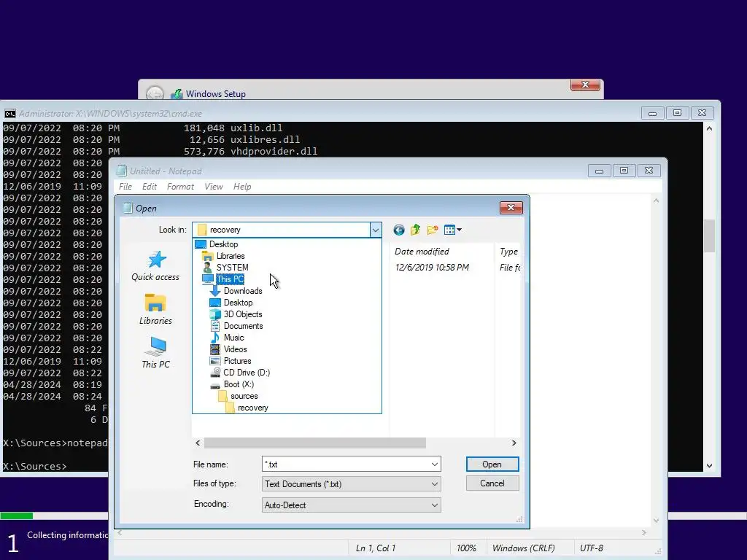Select This PC in the places bar
The width and height of the screenshot is (747, 560).
tap(156, 353)
